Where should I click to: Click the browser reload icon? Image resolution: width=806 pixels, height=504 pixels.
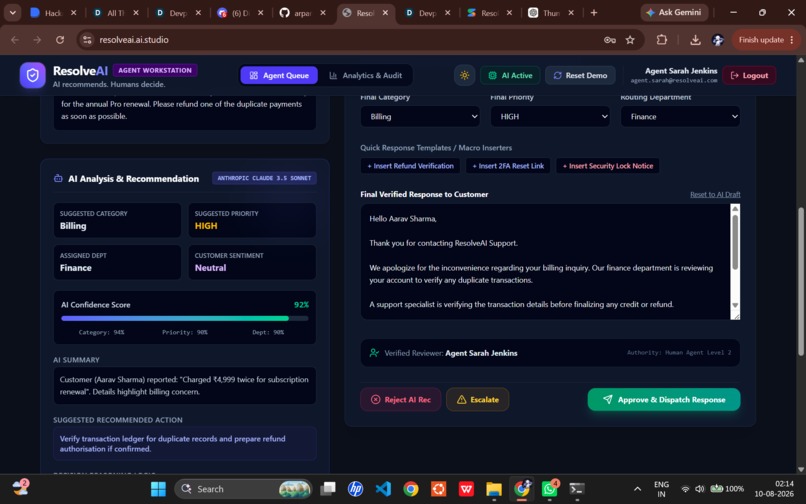60,40
